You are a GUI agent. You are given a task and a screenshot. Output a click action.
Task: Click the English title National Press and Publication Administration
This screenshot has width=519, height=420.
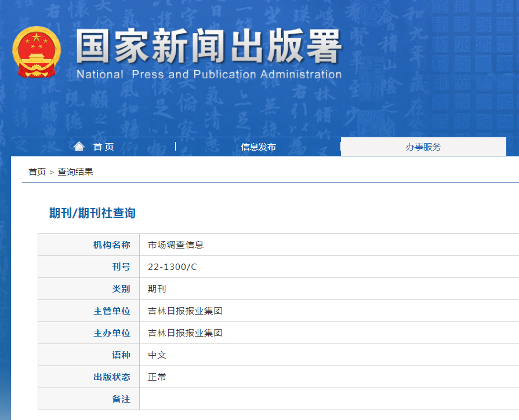tap(209, 74)
